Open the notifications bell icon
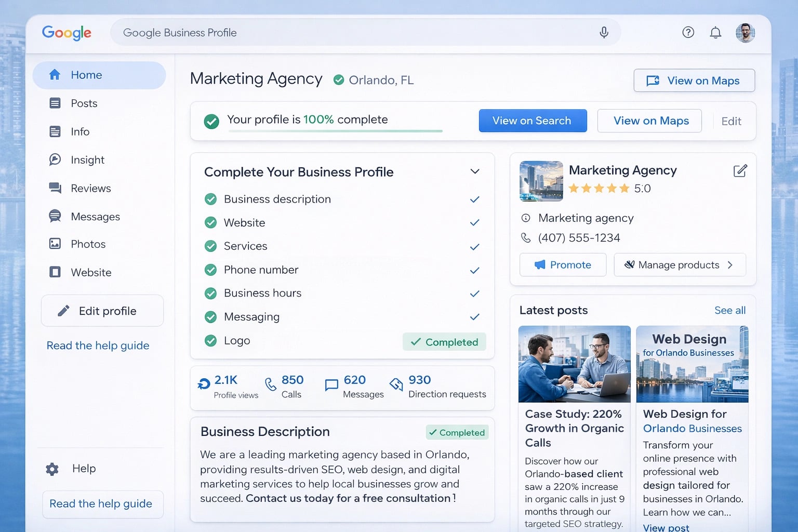 (715, 32)
